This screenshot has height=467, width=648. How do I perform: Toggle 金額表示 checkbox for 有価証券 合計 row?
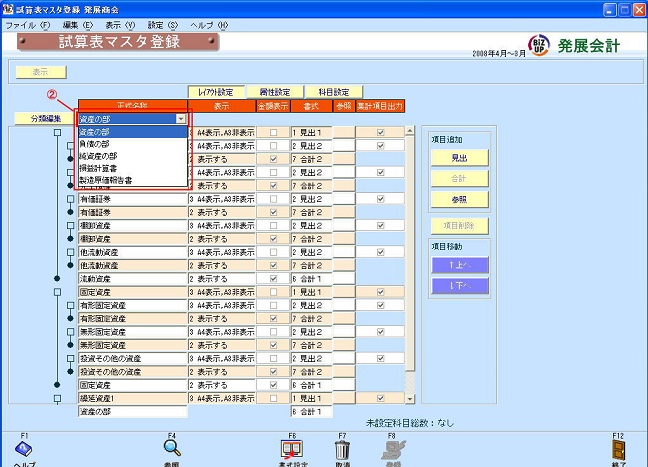(x=273, y=213)
